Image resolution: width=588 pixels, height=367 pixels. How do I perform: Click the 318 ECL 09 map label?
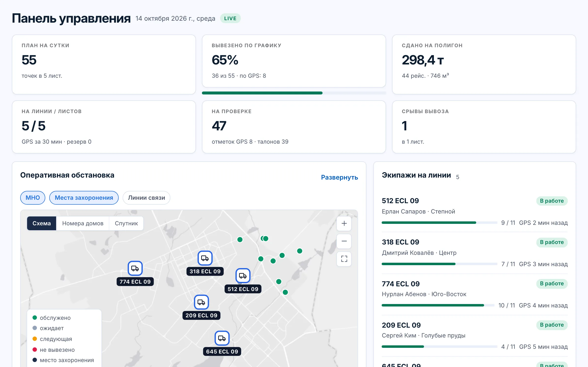pyautogui.click(x=205, y=271)
